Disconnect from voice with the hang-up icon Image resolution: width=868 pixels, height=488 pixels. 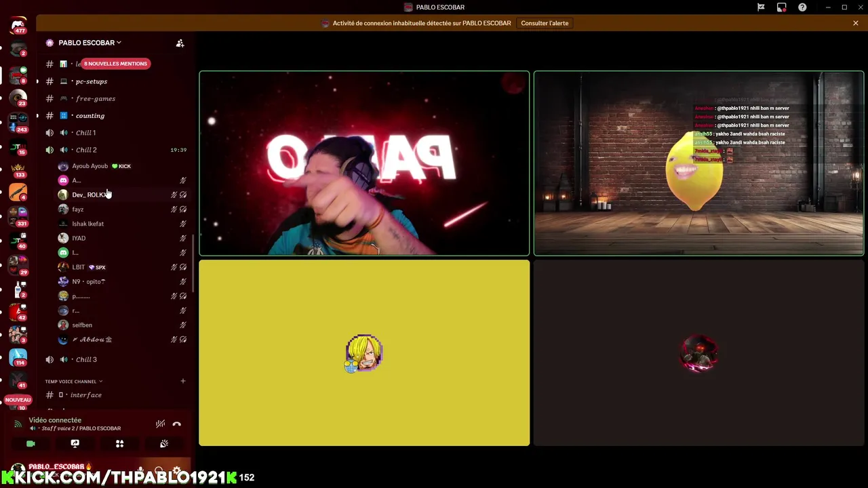click(x=177, y=424)
